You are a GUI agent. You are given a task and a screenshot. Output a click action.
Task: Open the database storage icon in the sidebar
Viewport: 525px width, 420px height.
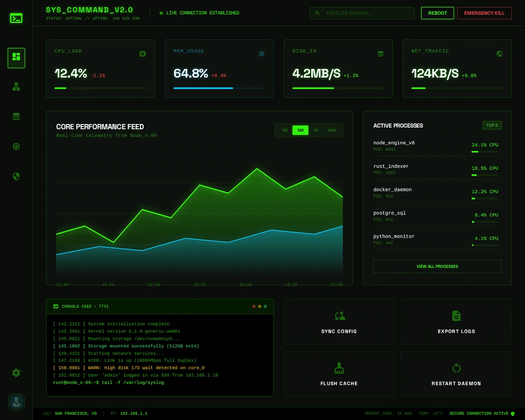pyautogui.click(x=16, y=117)
